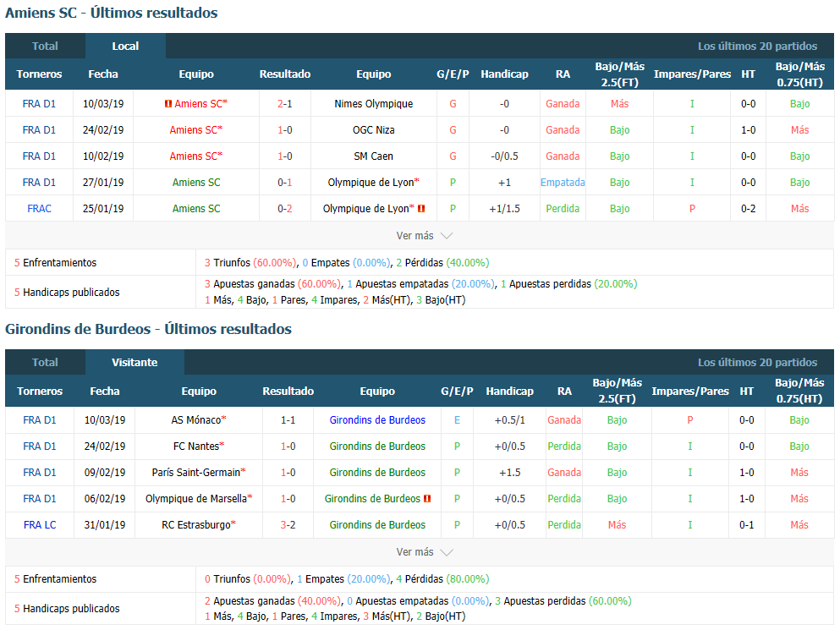Click the '+0.5/1' handicap in AS Mónaco row
This screenshot has height=630, width=840.
click(x=509, y=420)
